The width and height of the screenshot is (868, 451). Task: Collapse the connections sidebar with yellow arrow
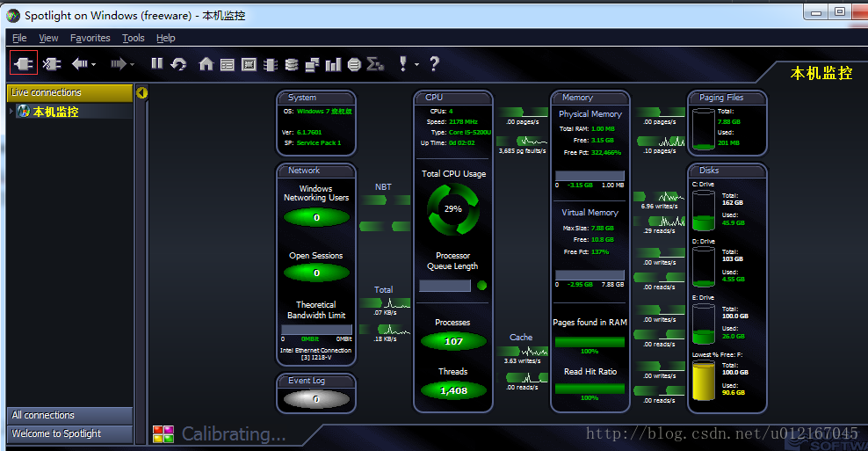141,92
